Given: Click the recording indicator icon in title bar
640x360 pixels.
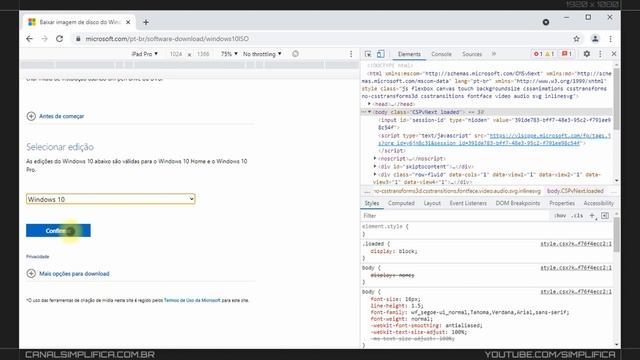Looking at the screenshot, I should [x=546, y=22].
